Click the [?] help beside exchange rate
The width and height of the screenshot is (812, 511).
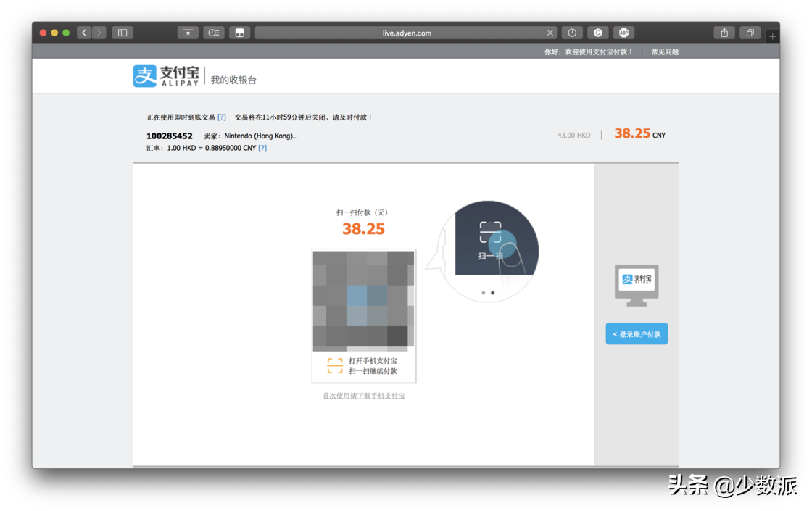(262, 148)
